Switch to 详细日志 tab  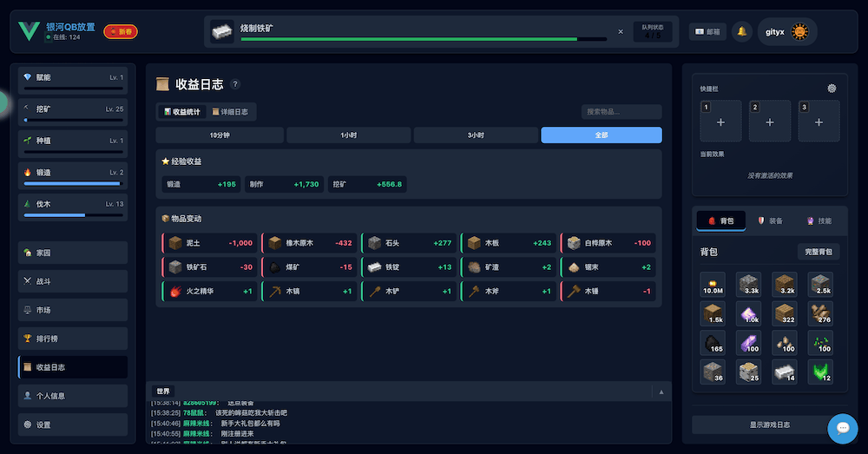tap(231, 112)
